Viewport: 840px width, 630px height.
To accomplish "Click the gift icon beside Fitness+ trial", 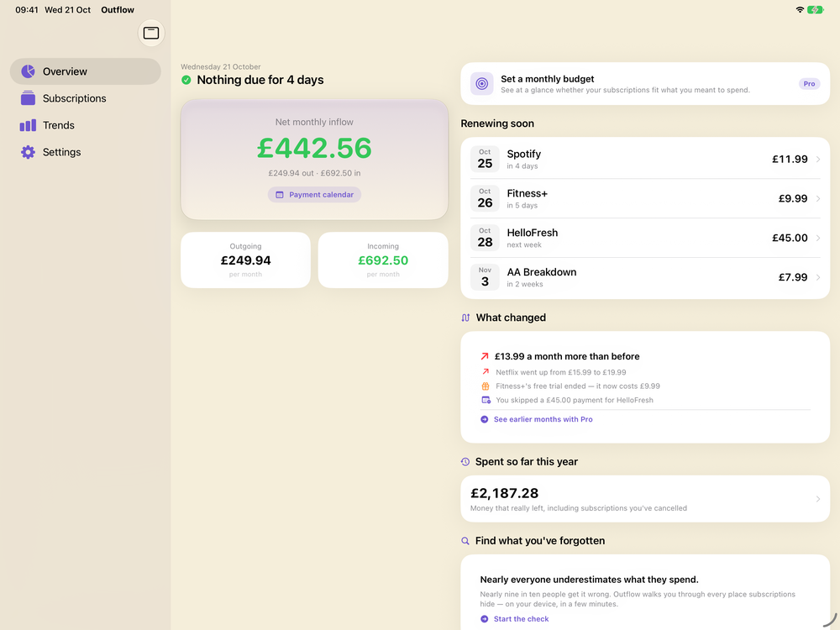I will [x=486, y=386].
